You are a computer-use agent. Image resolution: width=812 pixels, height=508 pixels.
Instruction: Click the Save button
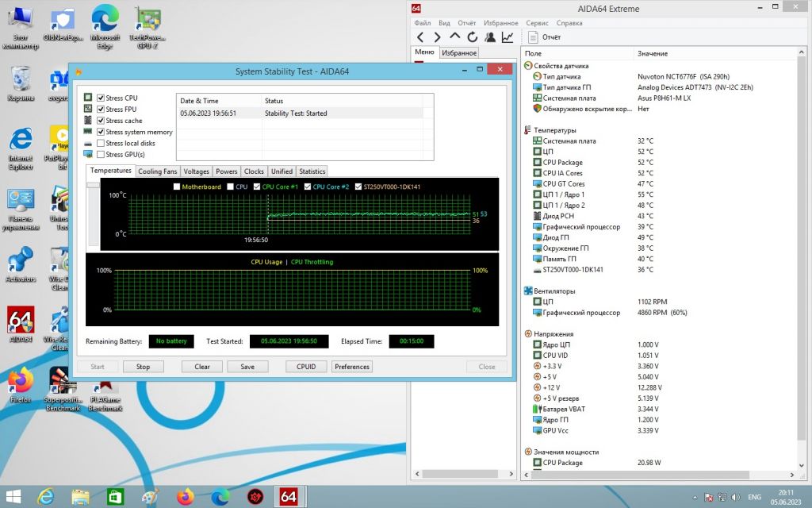(x=247, y=367)
